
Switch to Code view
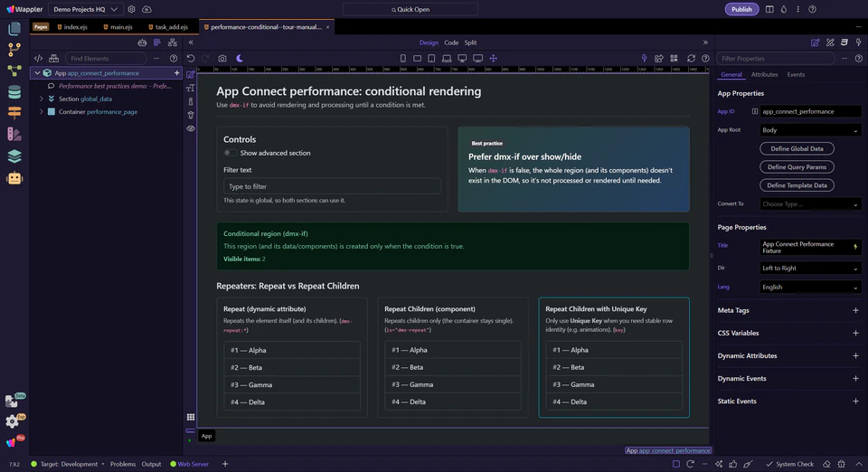coord(451,42)
